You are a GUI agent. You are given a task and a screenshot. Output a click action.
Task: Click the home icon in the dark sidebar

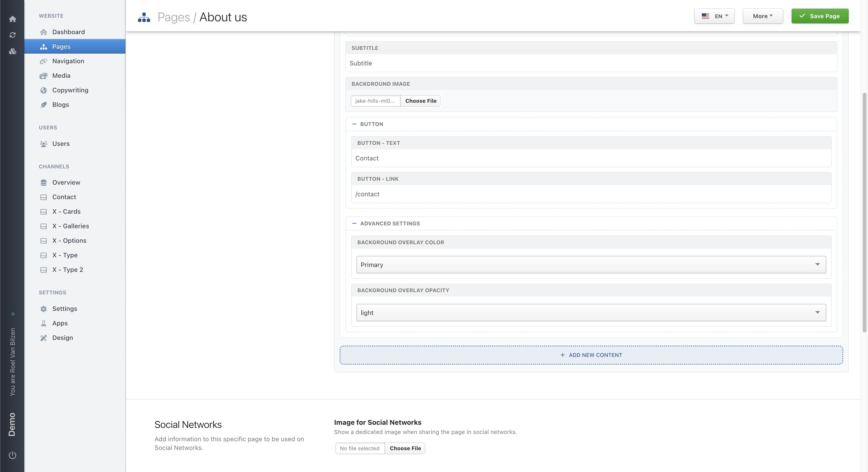pyautogui.click(x=12, y=19)
